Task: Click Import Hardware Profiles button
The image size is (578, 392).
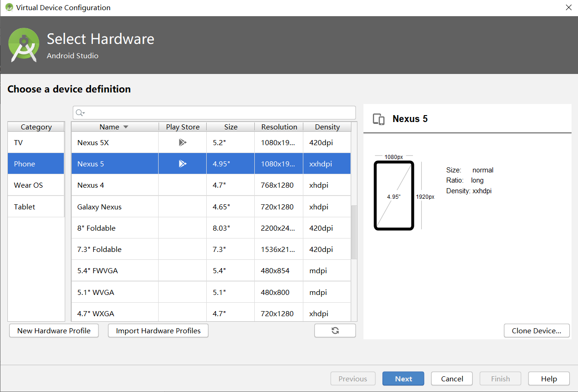Action: click(158, 331)
